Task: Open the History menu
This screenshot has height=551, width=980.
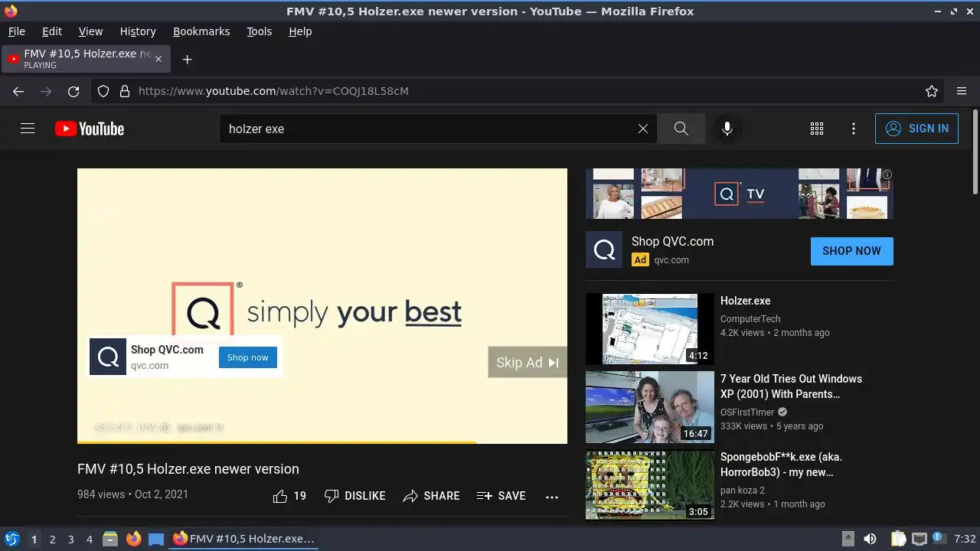Action: (x=138, y=31)
